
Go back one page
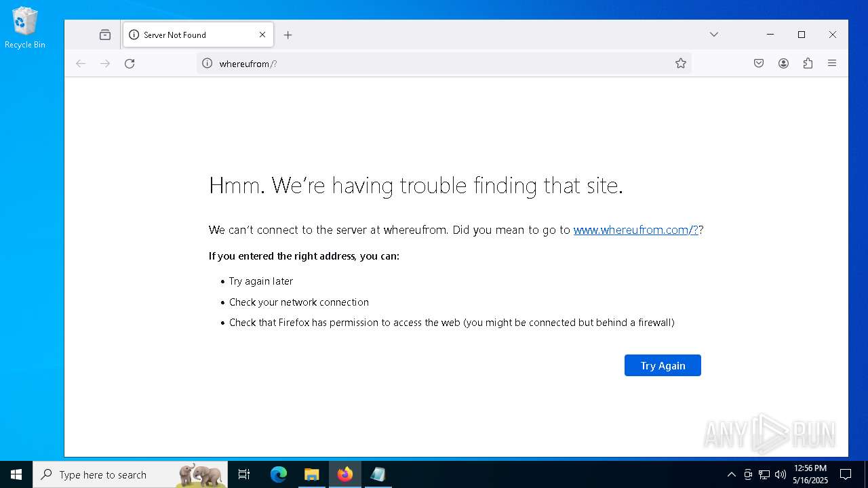(x=81, y=63)
